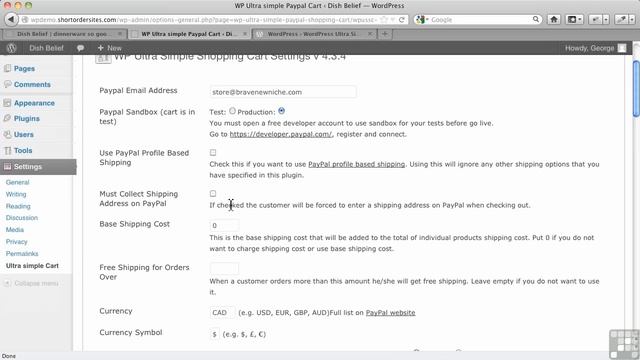Image resolution: width=640 pixels, height=360 pixels.
Task: Open Privacy settings submenu item
Action: tap(16, 242)
